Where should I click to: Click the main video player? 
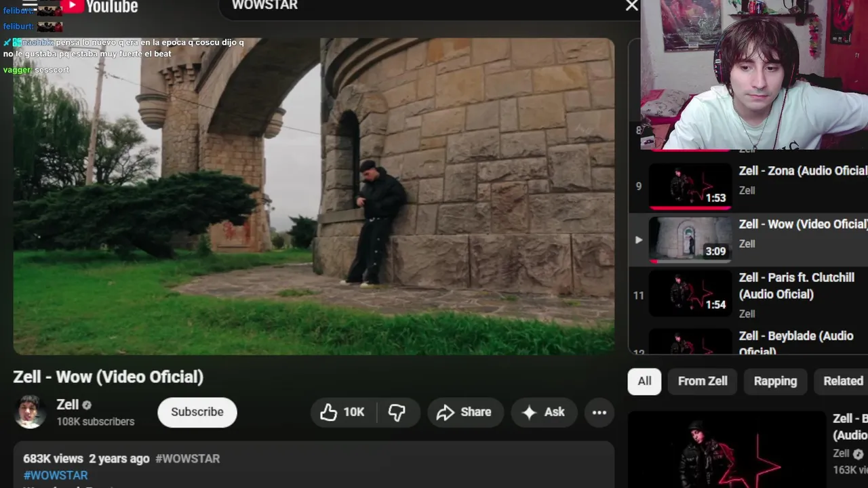tap(314, 197)
